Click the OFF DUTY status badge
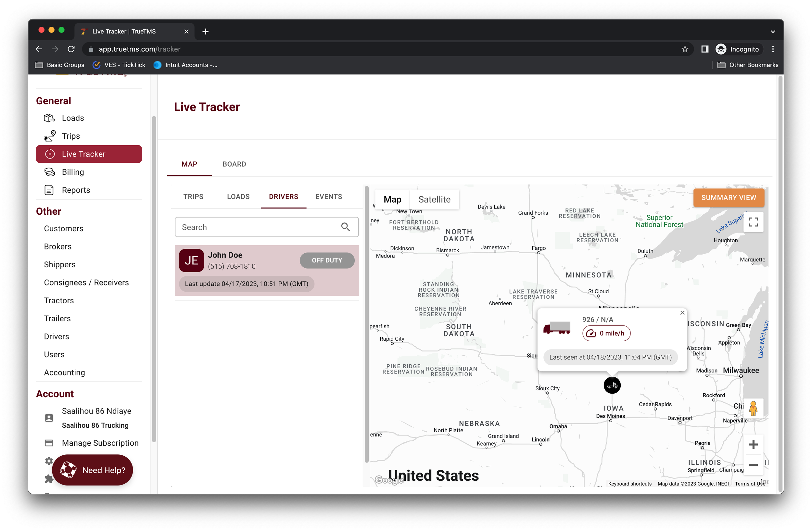The width and height of the screenshot is (812, 531). pyautogui.click(x=327, y=260)
